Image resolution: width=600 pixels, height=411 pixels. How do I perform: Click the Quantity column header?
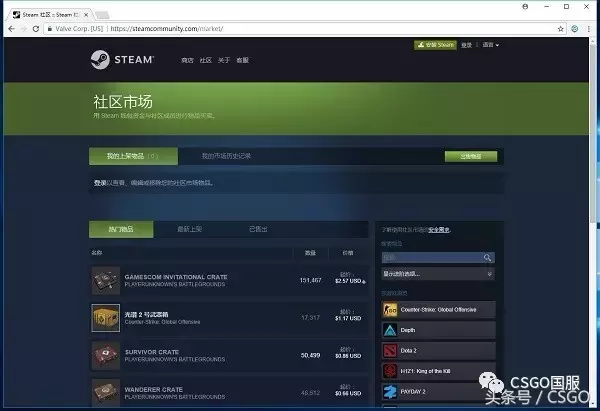coord(310,253)
